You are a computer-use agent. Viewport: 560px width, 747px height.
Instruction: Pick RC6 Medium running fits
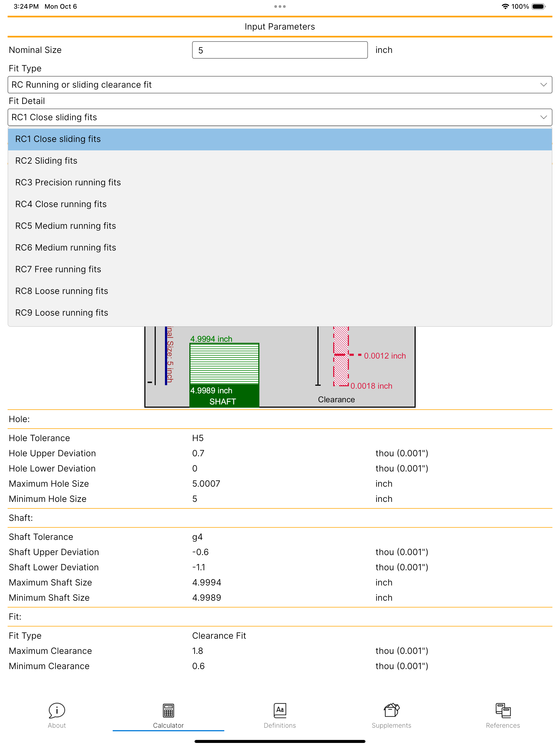280,248
